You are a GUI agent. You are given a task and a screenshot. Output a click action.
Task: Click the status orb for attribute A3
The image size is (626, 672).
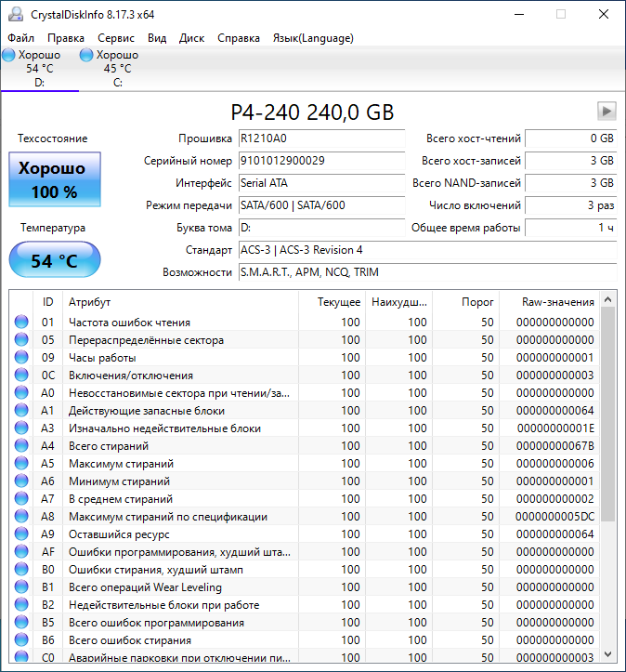[21, 428]
